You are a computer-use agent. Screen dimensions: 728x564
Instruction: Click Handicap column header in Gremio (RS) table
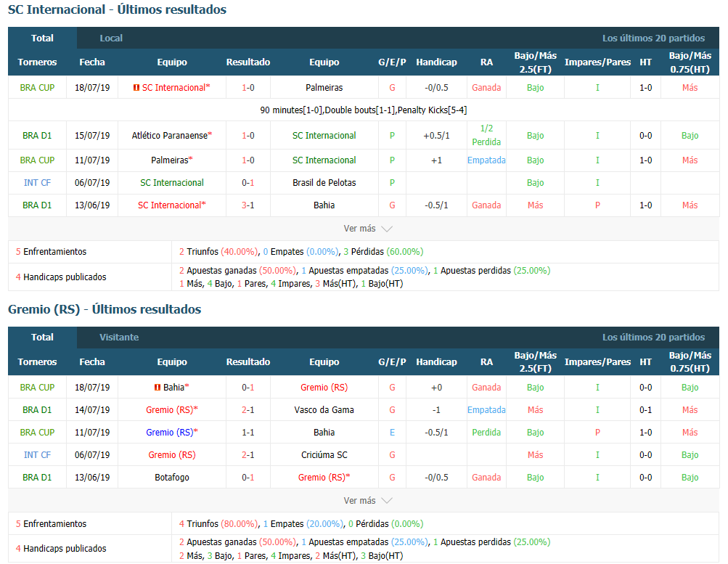tap(436, 362)
